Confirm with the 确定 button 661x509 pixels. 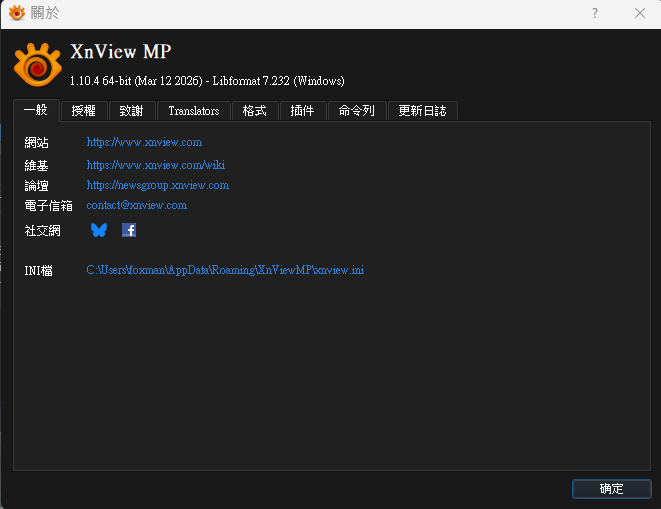(x=612, y=489)
